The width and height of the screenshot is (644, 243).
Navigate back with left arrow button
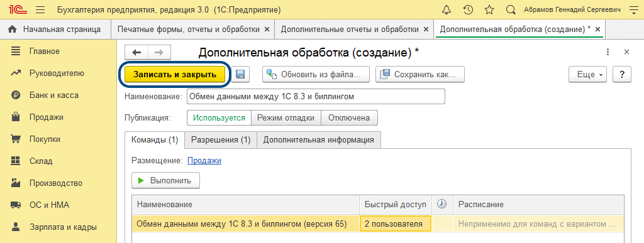pos(136,53)
